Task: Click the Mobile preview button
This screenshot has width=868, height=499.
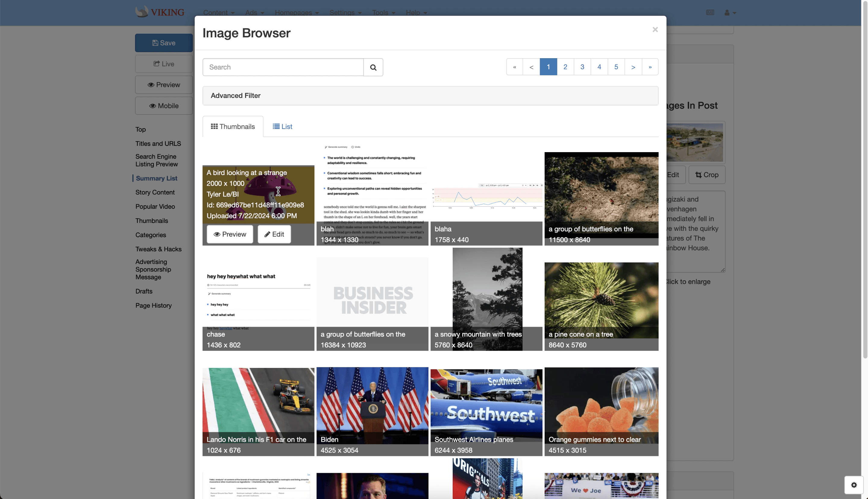Action: pos(164,106)
